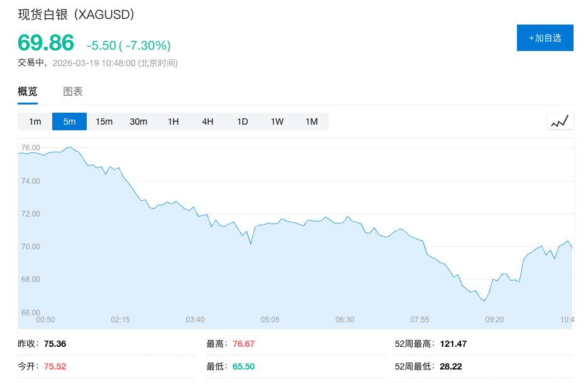Select the 1m timeframe
The height and width of the screenshot is (389, 588).
[x=33, y=121]
